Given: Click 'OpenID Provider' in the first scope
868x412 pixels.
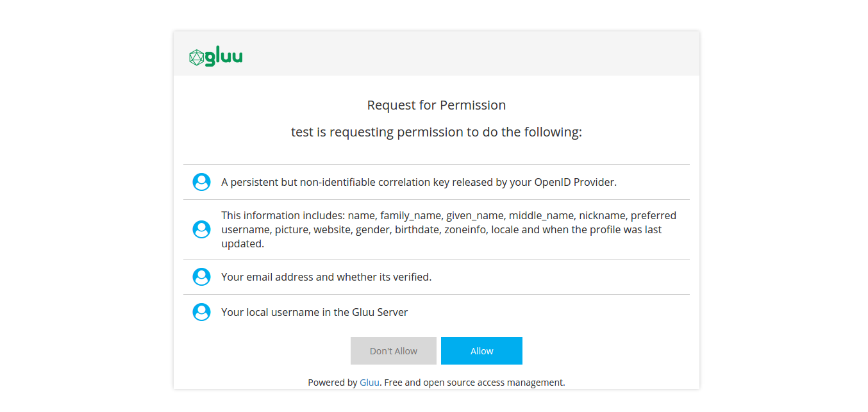Looking at the screenshot, I should [x=574, y=182].
